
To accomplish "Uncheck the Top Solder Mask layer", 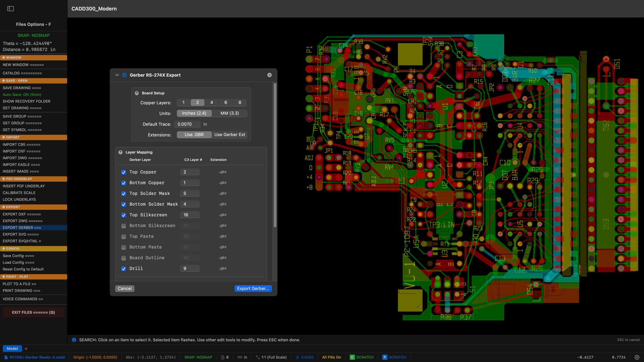I will click(124, 194).
